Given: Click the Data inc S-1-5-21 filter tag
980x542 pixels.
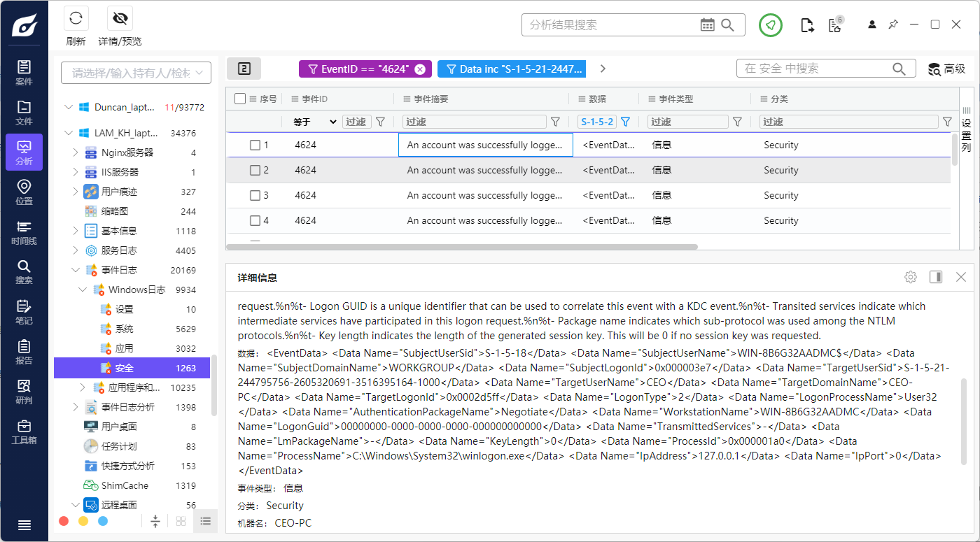Looking at the screenshot, I should click(512, 69).
